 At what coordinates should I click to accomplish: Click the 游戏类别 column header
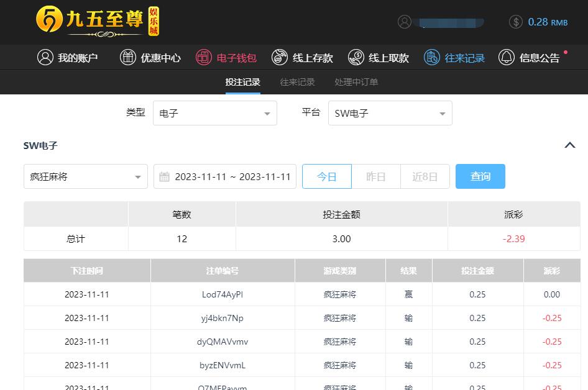coord(340,271)
